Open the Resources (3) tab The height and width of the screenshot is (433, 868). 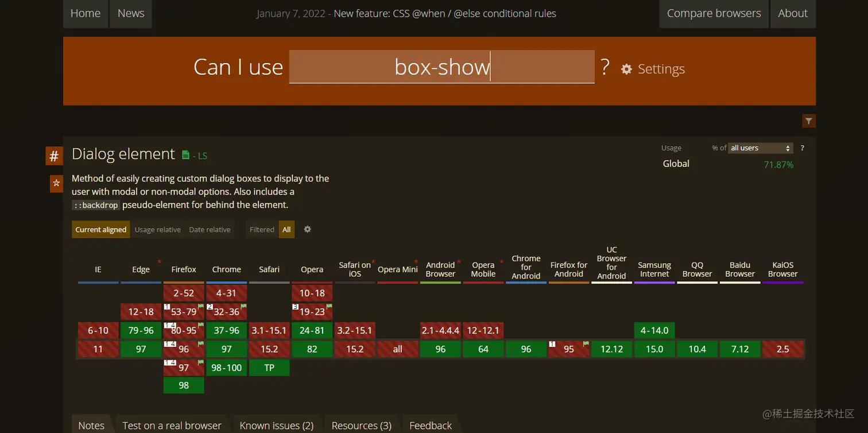click(362, 425)
